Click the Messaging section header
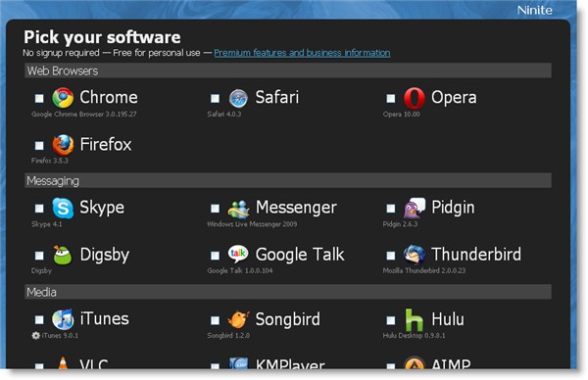588x380 pixels. coord(288,180)
